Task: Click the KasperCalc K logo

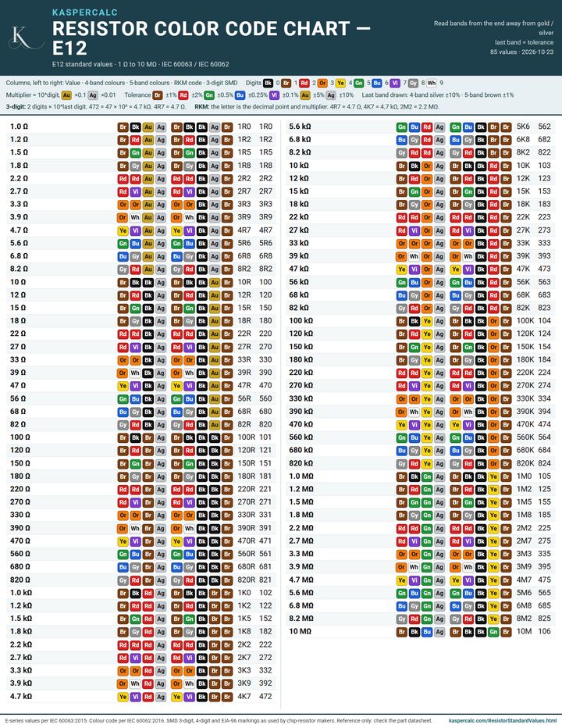Action: [x=26, y=37]
